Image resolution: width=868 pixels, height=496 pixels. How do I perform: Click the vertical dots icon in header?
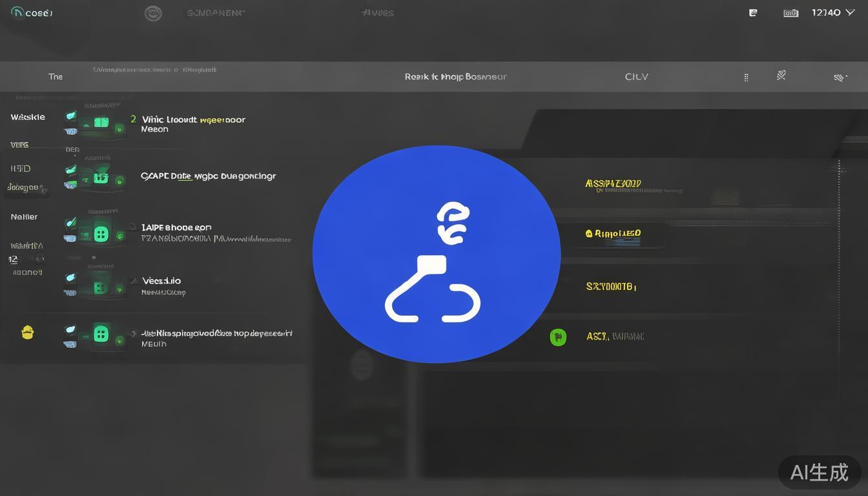click(x=746, y=77)
